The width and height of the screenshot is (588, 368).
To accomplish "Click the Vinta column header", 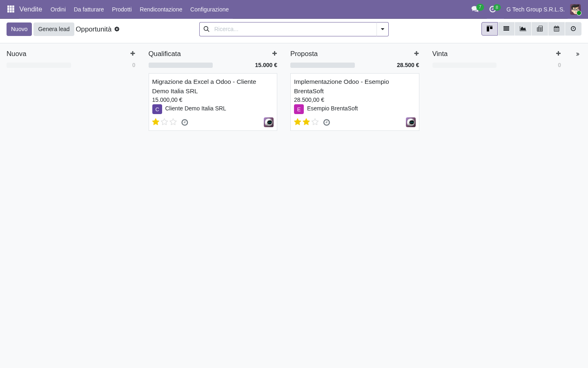I will 440,54.
